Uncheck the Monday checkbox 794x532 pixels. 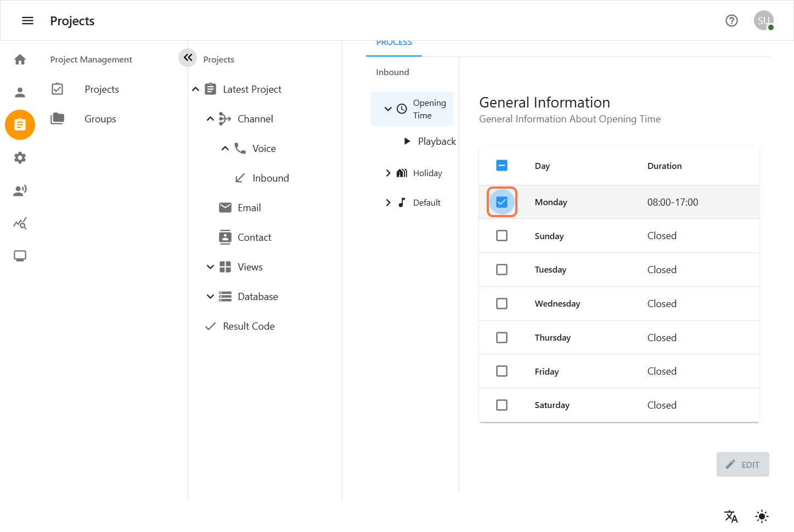pyautogui.click(x=502, y=202)
